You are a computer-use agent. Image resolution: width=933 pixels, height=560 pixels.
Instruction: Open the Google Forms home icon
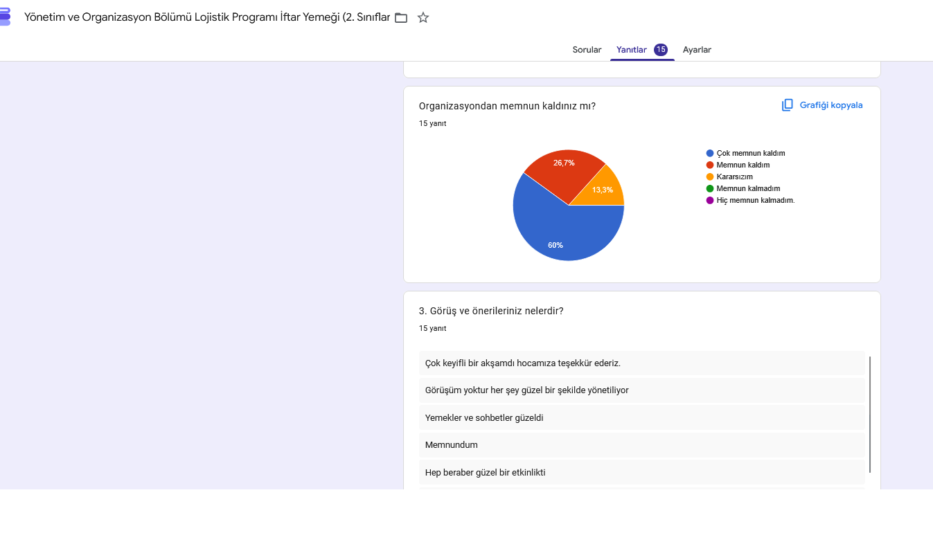tap(4, 17)
